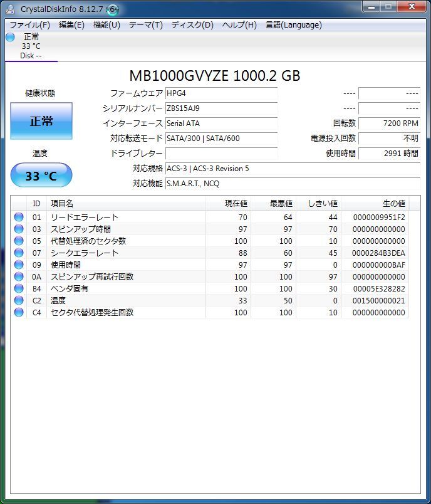The width and height of the screenshot is (431, 504).
Task: Click the firmware field showing HPG4
Action: (x=221, y=93)
